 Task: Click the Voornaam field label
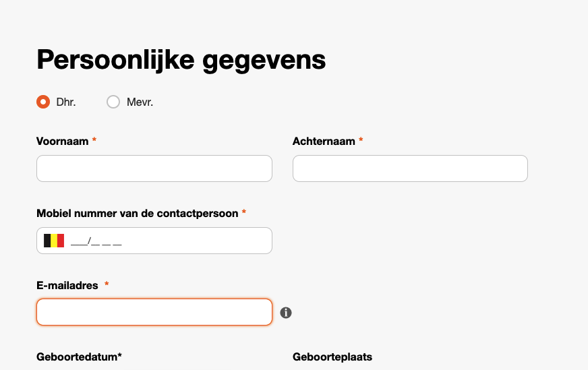pos(62,142)
